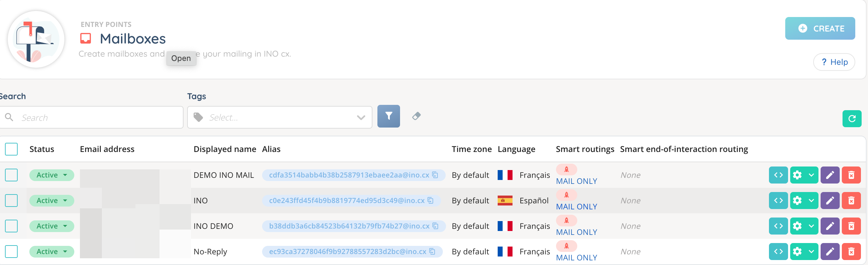Toggle the select-all checkbox in table header

point(11,149)
